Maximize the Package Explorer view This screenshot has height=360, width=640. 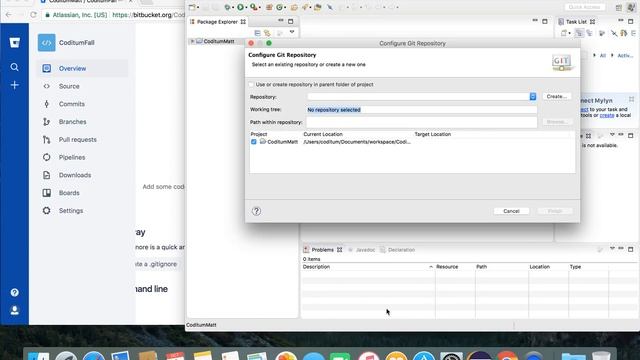291,21
